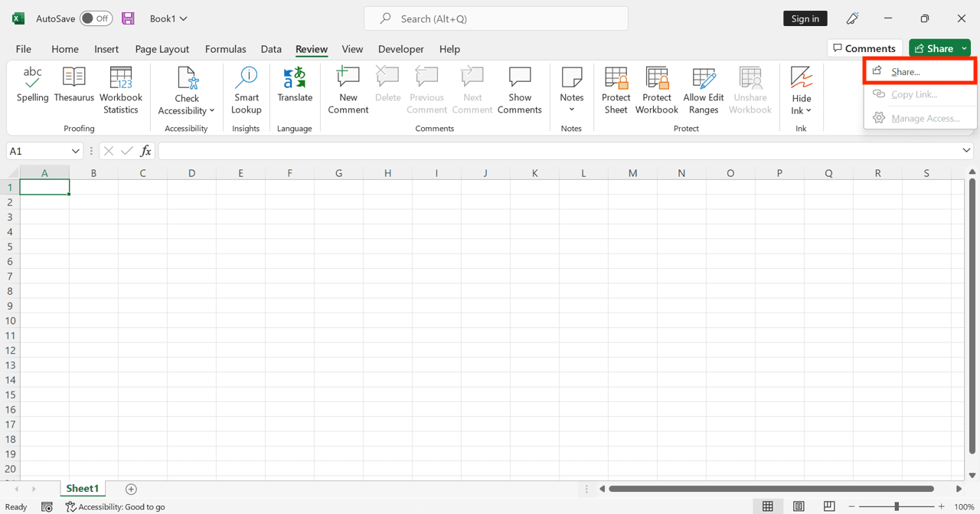Image resolution: width=980 pixels, height=514 pixels.
Task: Go to Next Comment
Action: (x=472, y=90)
